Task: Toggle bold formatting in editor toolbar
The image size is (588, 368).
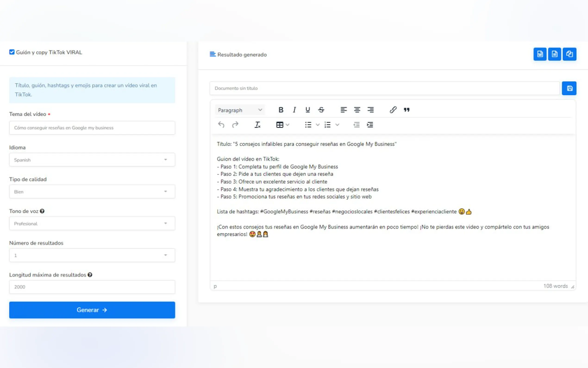Action: pos(281,110)
